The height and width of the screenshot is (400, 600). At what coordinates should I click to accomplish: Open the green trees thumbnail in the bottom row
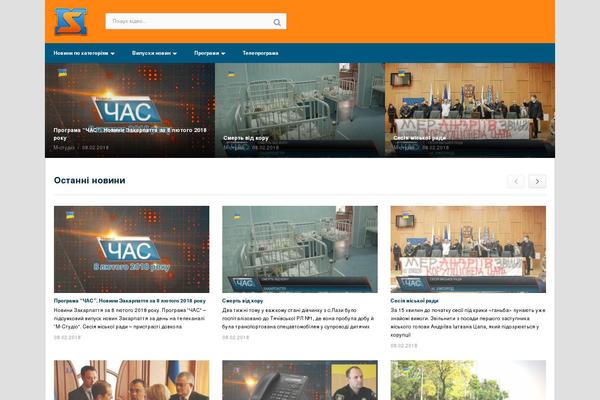[x=468, y=380]
